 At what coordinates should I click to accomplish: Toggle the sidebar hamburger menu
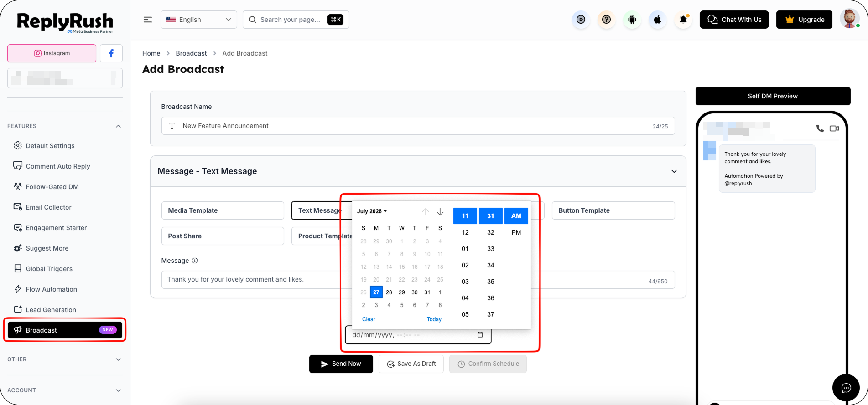coord(148,20)
